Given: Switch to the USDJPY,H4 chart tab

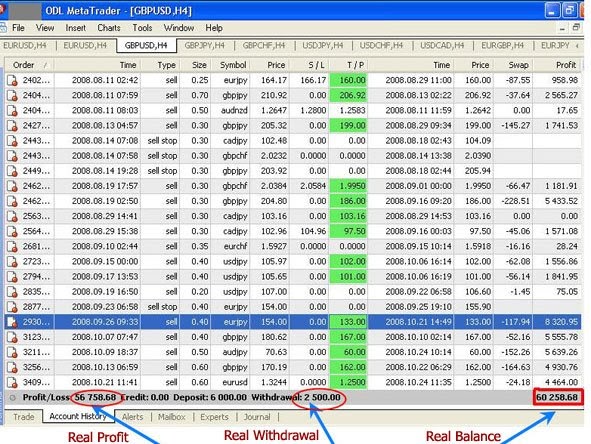Looking at the screenshot, I should pyautogui.click(x=323, y=46).
